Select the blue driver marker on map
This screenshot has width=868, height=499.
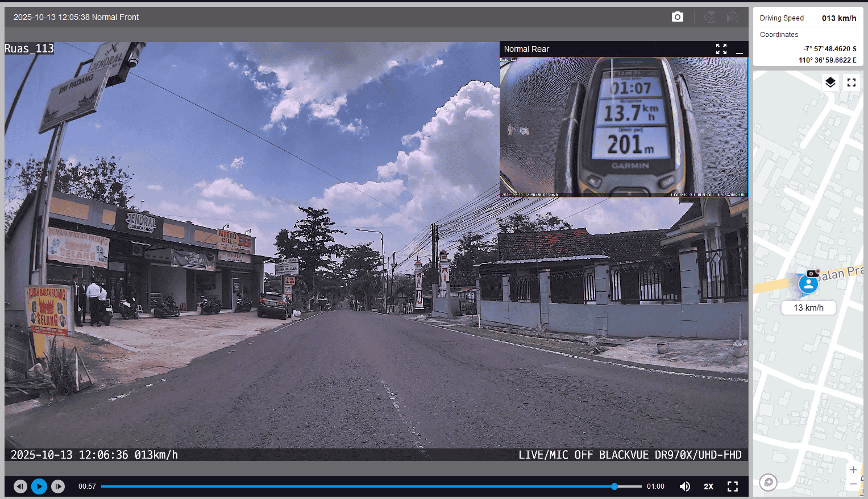point(808,284)
